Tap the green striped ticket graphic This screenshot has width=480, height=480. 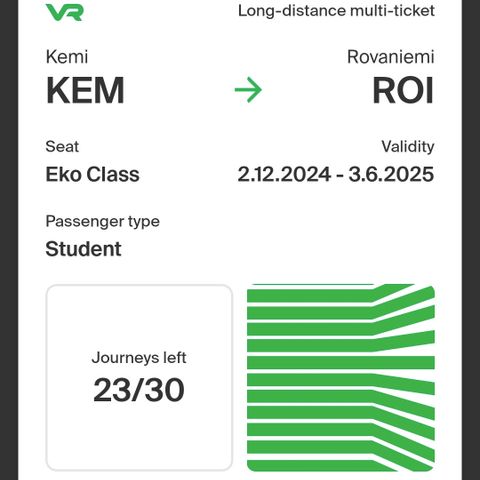pyautogui.click(x=341, y=378)
